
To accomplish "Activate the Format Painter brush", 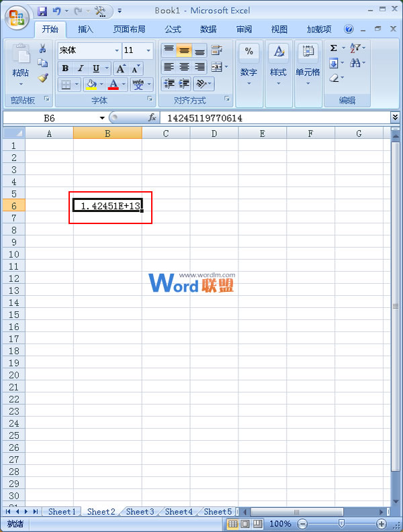I will 43,78.
